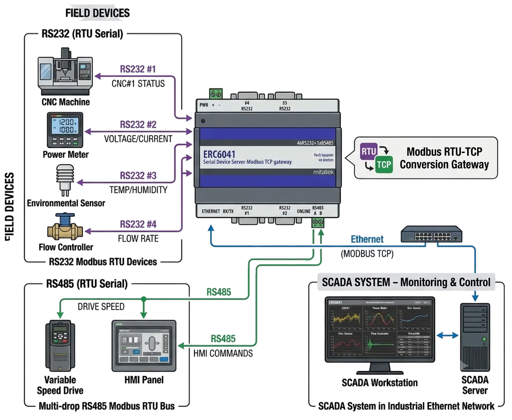Viewport: 512px width, 420px height.
Task: Click the double arrow between workstation and server
Action: pos(447,335)
